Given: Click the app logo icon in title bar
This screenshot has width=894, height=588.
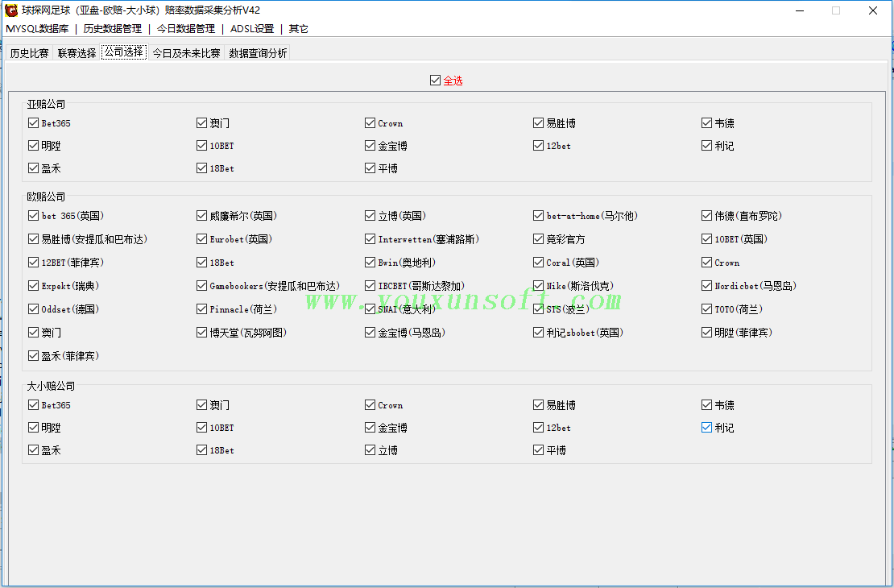Looking at the screenshot, I should coord(10,10).
